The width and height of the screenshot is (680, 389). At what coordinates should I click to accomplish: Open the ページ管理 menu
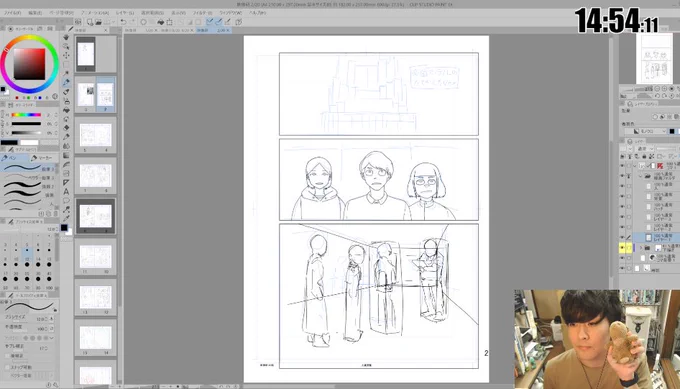tap(61, 13)
